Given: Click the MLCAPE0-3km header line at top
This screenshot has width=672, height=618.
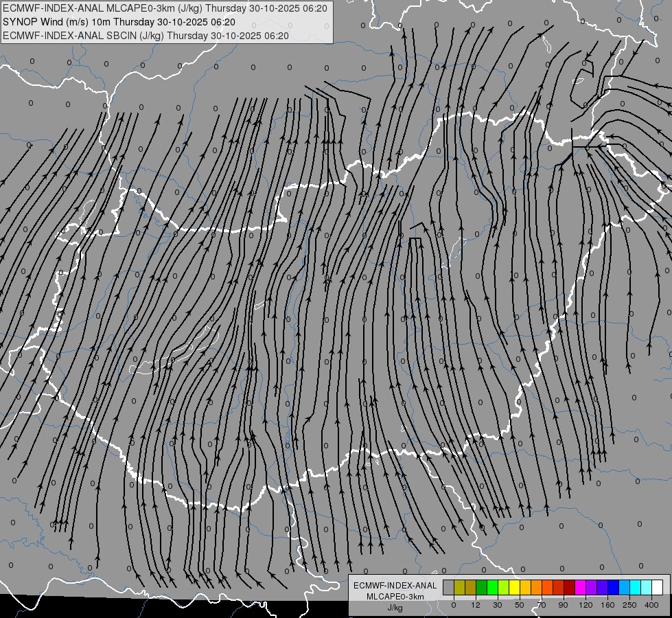Looking at the screenshot, I should tap(165, 8).
